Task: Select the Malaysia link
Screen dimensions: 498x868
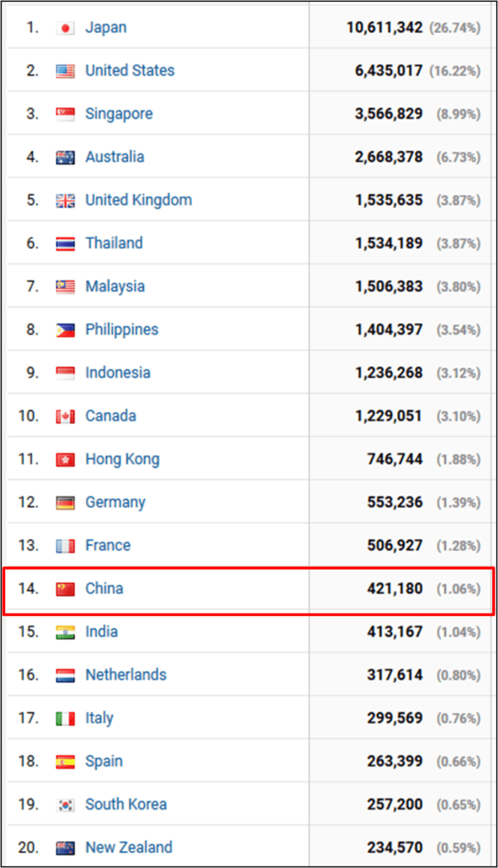Action: 115,287
